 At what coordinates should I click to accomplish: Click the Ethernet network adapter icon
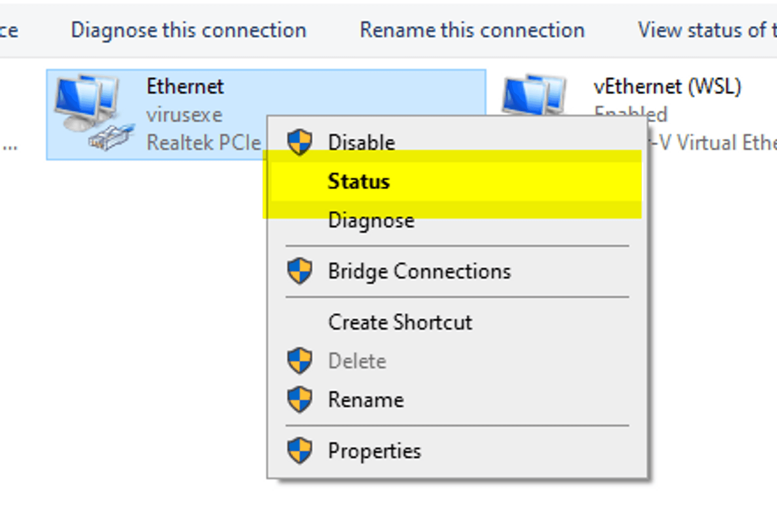[92, 112]
